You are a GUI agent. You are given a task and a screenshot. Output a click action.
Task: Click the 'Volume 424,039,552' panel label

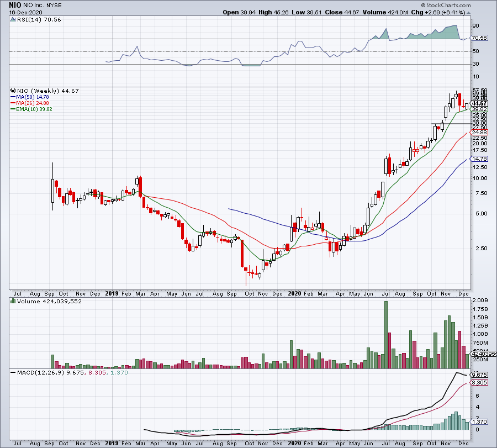(x=49, y=301)
